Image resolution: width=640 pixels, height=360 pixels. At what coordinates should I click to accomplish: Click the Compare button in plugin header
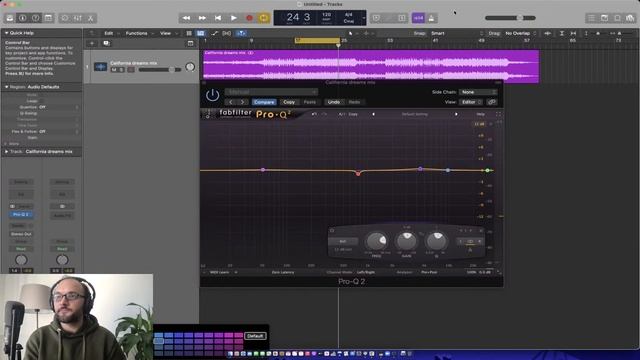[x=264, y=102]
